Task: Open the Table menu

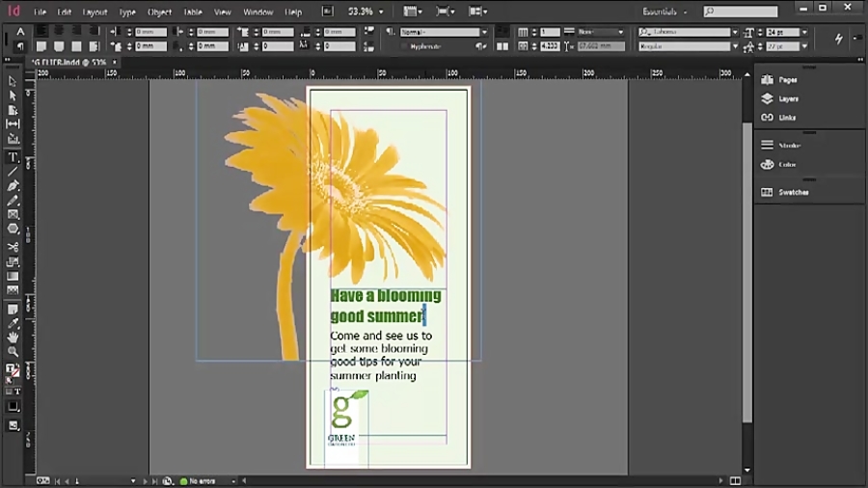Action: coord(193,12)
